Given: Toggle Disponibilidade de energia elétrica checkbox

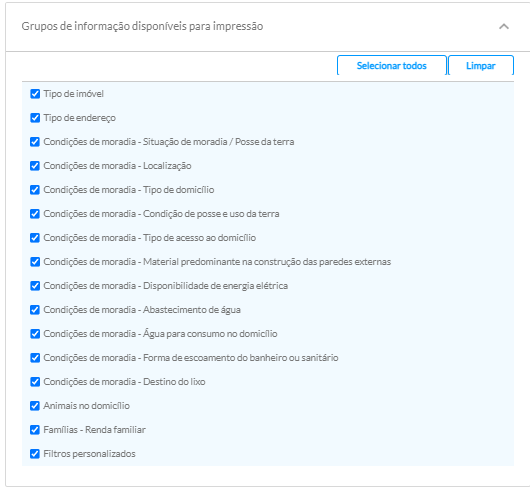Looking at the screenshot, I should (35, 286).
